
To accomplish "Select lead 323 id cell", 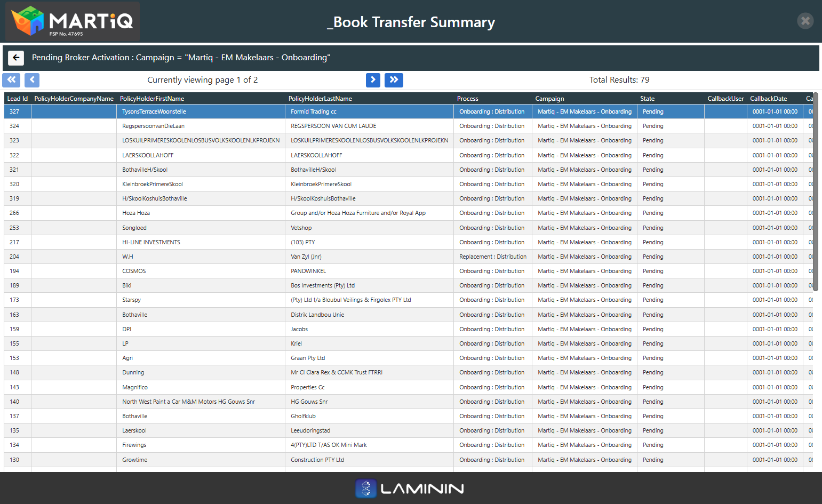I will pos(18,140).
